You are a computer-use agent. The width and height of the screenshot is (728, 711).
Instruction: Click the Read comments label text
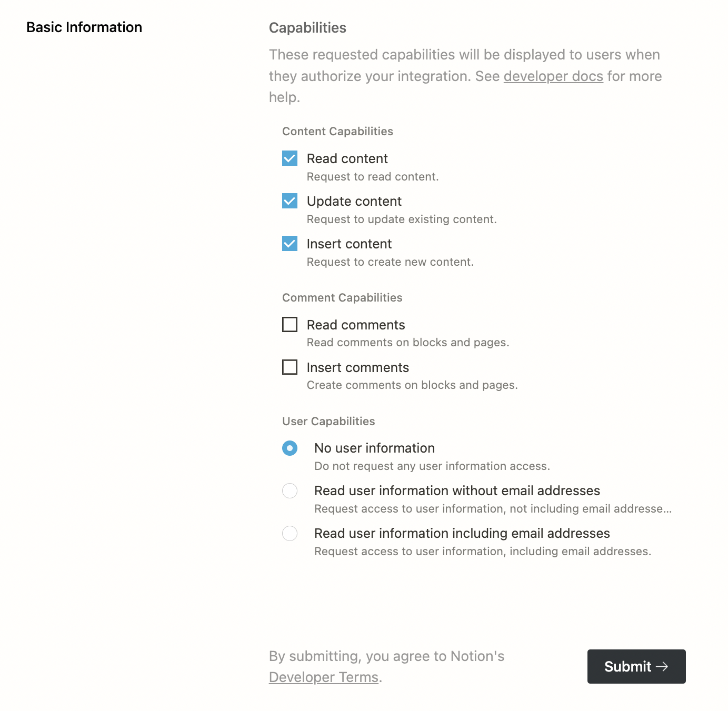(x=356, y=325)
